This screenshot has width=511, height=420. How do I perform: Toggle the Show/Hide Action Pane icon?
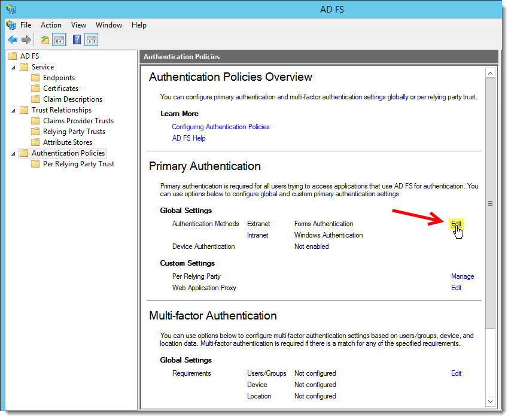tap(91, 40)
